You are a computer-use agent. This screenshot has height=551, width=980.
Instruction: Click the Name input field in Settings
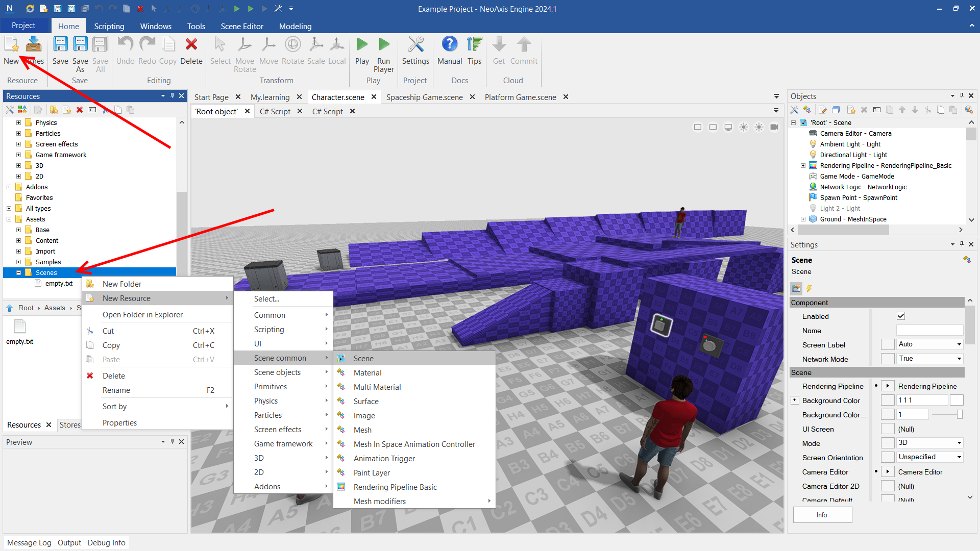(929, 331)
